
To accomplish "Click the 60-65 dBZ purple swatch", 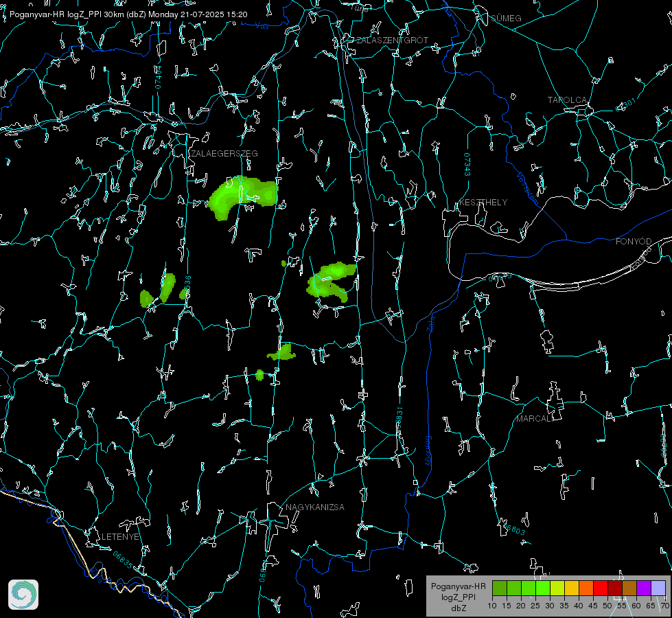I will pyautogui.click(x=644, y=588).
